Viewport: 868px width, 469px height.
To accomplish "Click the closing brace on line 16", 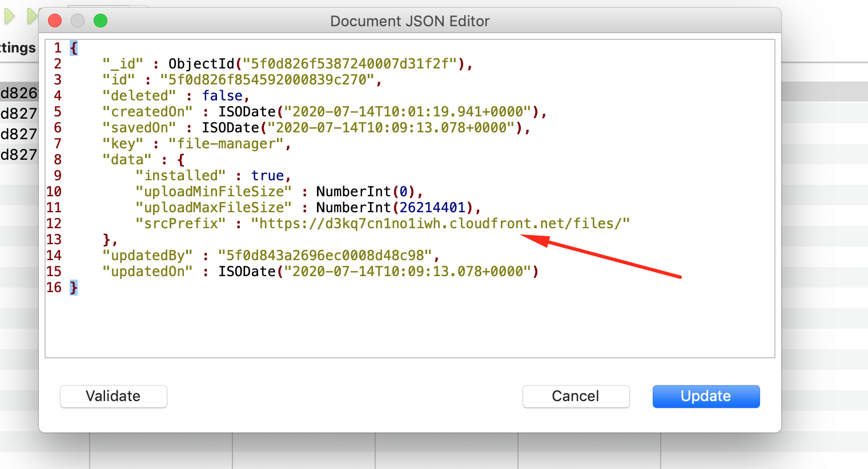I will click(74, 288).
